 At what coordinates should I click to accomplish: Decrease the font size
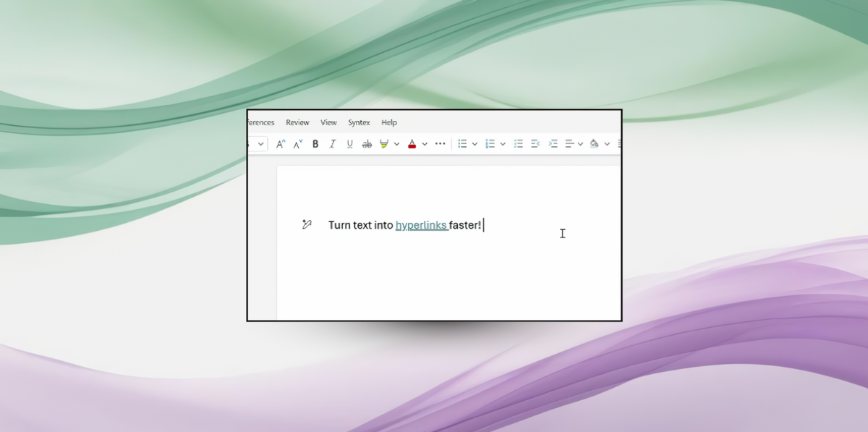(297, 143)
